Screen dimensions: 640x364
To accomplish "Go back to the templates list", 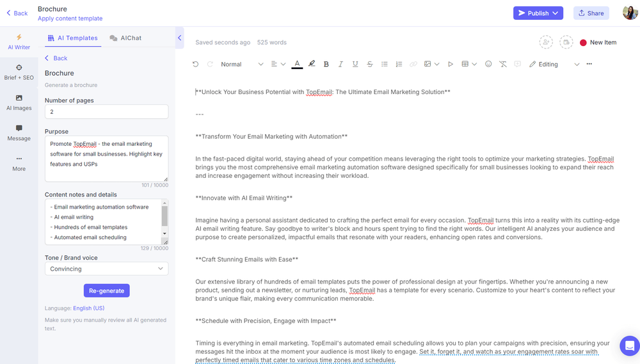I will pyautogui.click(x=56, y=58).
